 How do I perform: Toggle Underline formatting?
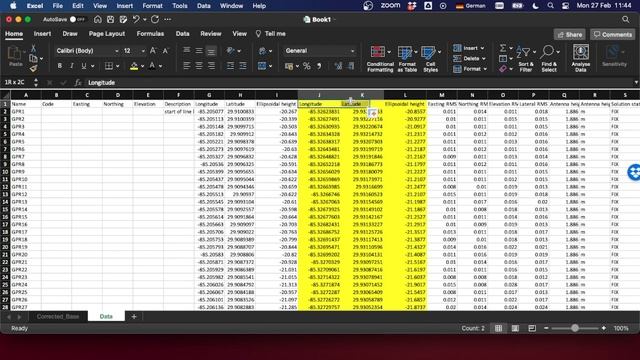click(x=84, y=66)
